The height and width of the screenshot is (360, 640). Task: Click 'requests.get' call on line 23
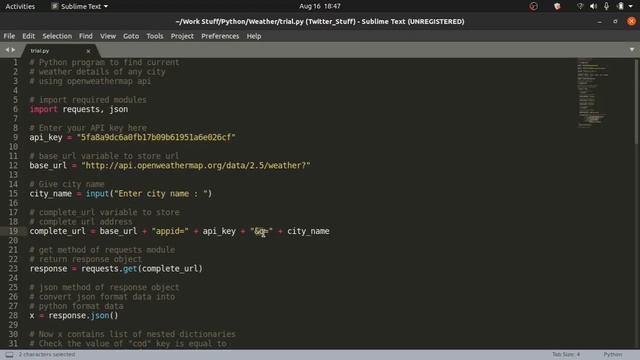coord(109,269)
